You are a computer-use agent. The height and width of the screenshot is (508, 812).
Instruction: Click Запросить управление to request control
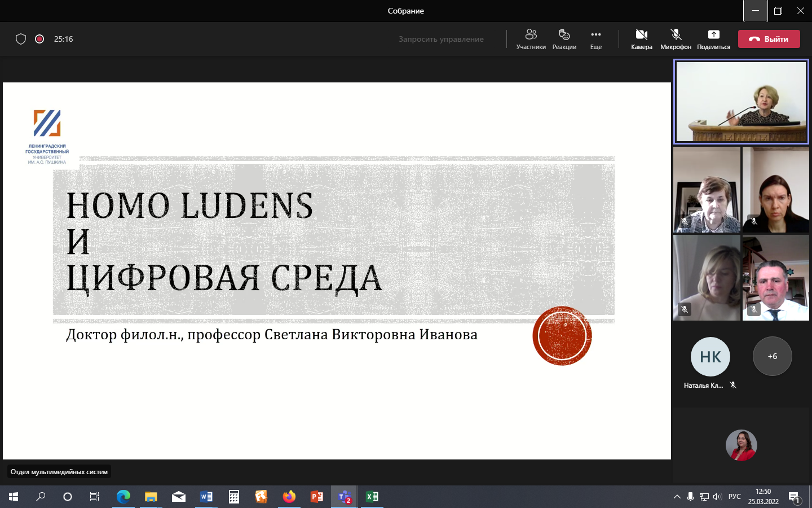coord(441,39)
